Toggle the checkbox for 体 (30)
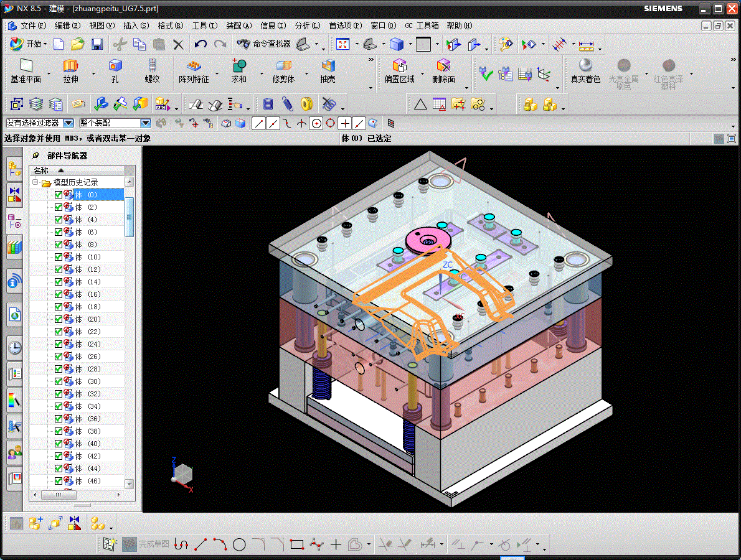Viewport: 741px width, 560px height. coord(59,381)
